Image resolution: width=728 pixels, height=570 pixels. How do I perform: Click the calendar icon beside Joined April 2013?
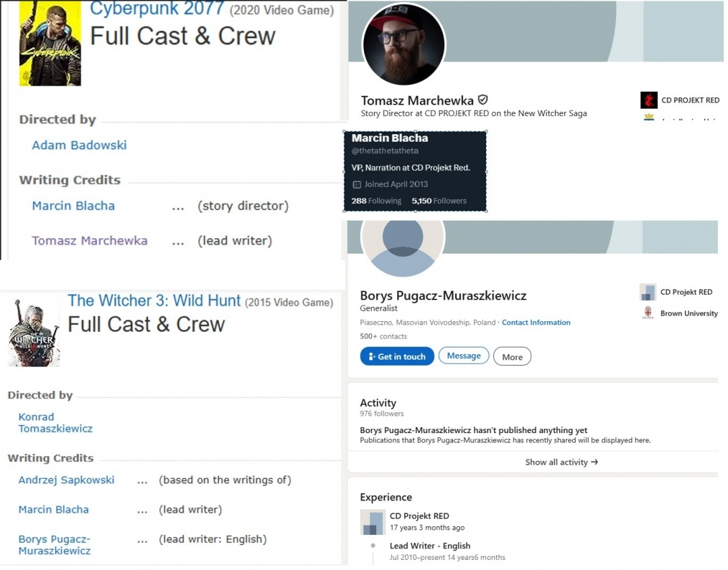357,184
